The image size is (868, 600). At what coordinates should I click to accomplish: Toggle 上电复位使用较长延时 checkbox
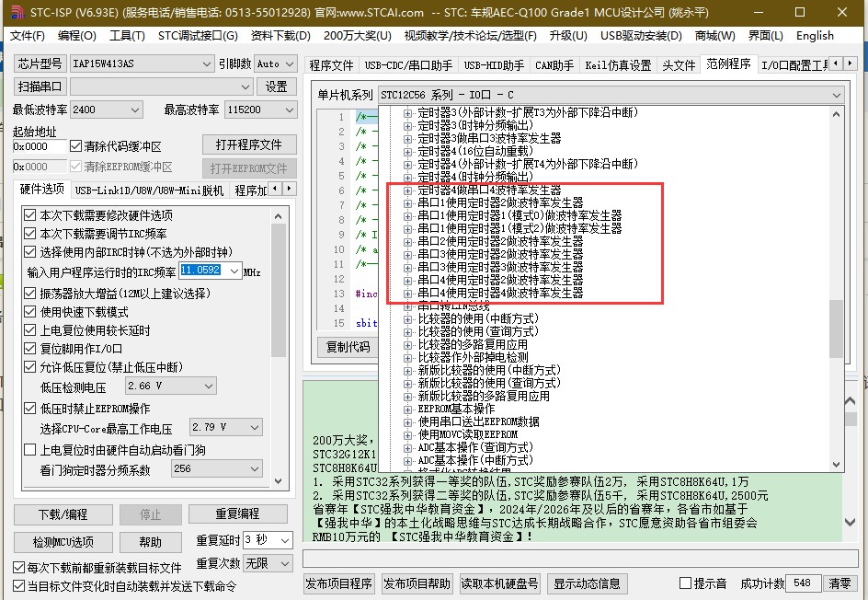pos(30,330)
